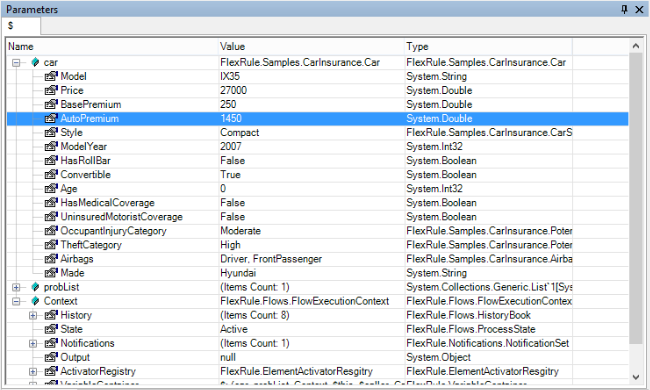Select the $ tab
650x390 pixels.
tap(21, 26)
